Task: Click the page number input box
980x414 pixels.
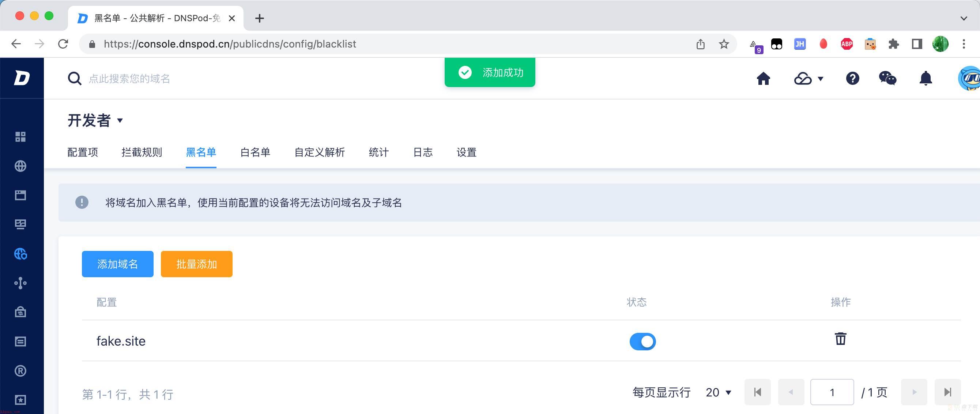Action: tap(832, 392)
